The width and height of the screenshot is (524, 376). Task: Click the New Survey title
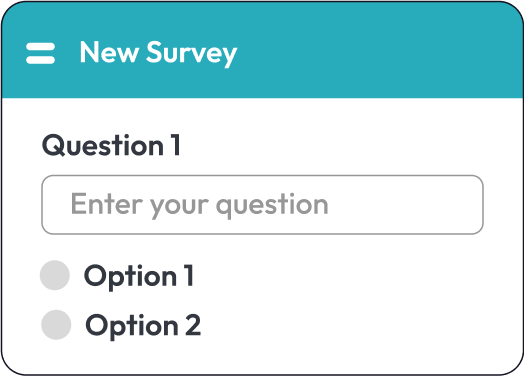click(x=158, y=52)
